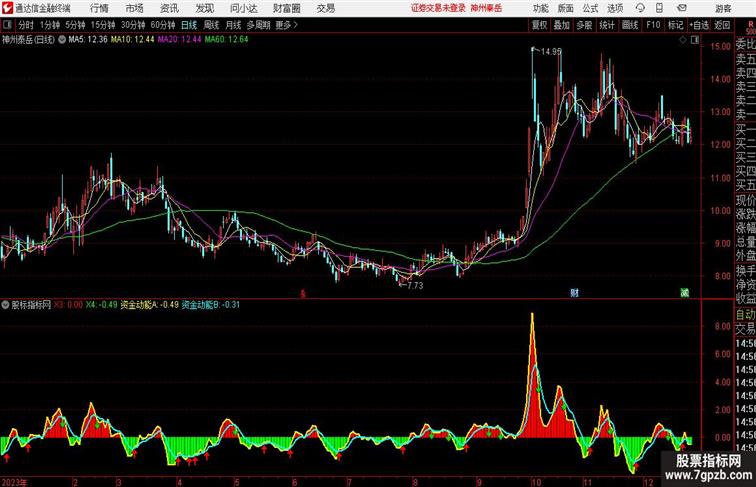Click the MA10: 12.44 value
Viewport: 756px width, 487px height.
point(133,40)
